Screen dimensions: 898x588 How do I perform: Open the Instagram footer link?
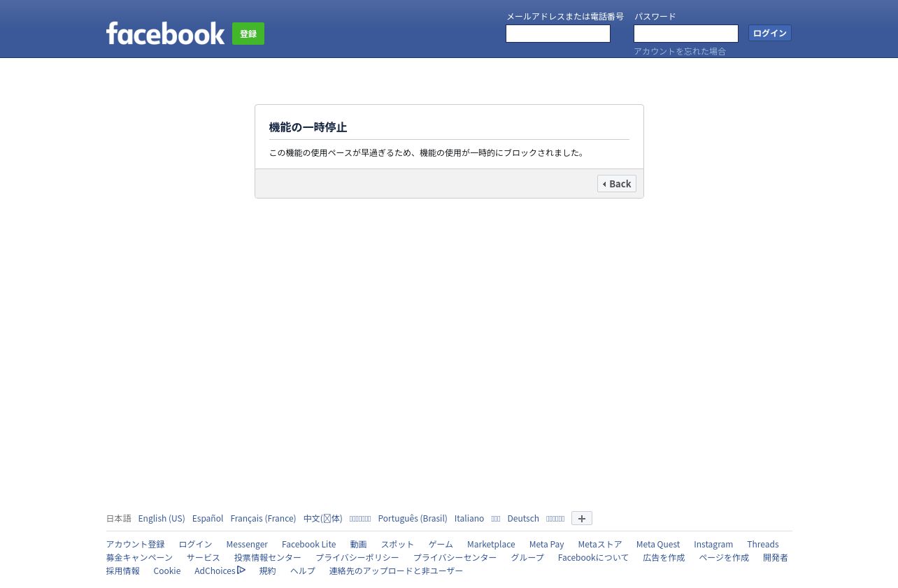click(713, 545)
